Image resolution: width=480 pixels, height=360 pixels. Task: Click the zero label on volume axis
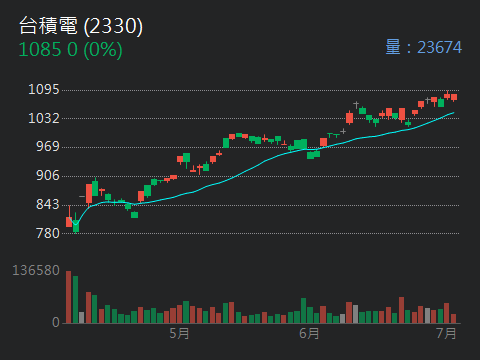tap(56, 322)
